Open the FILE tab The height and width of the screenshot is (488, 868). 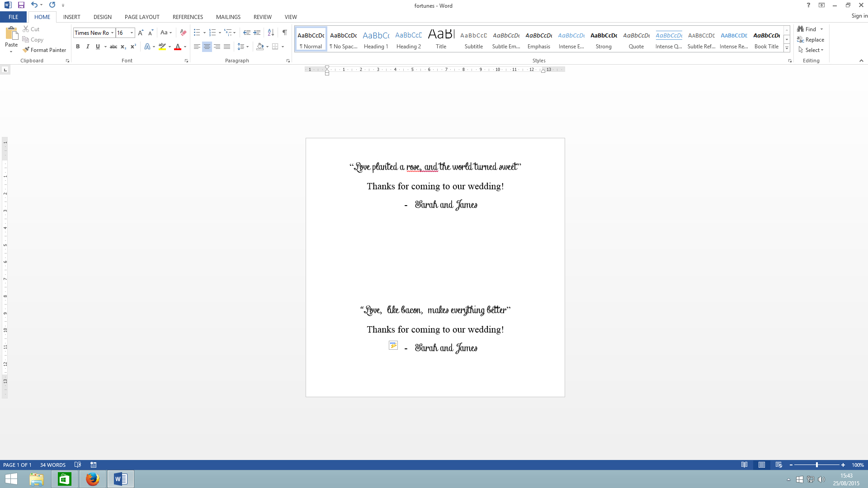pyautogui.click(x=13, y=17)
